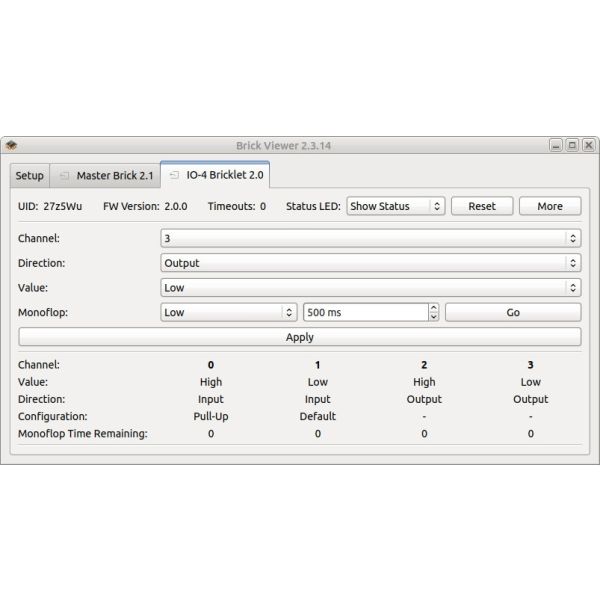Click the detach icon on Master Brick tab
600x600 pixels.
(64, 176)
